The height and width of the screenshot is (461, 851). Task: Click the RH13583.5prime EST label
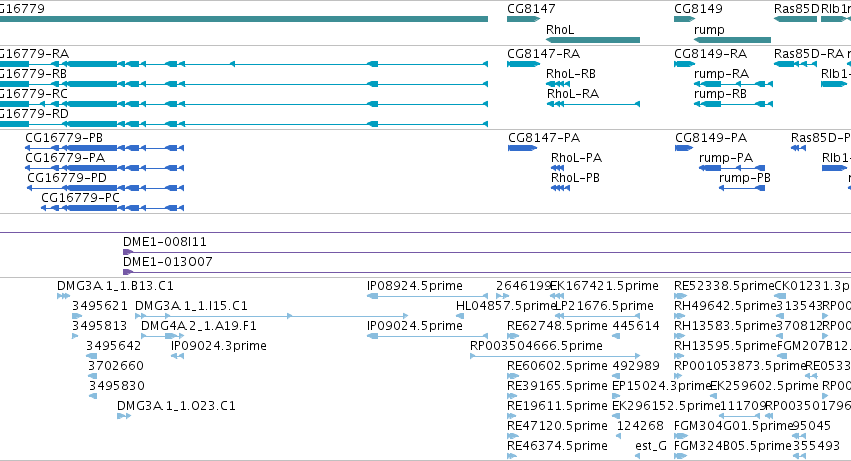pos(725,326)
